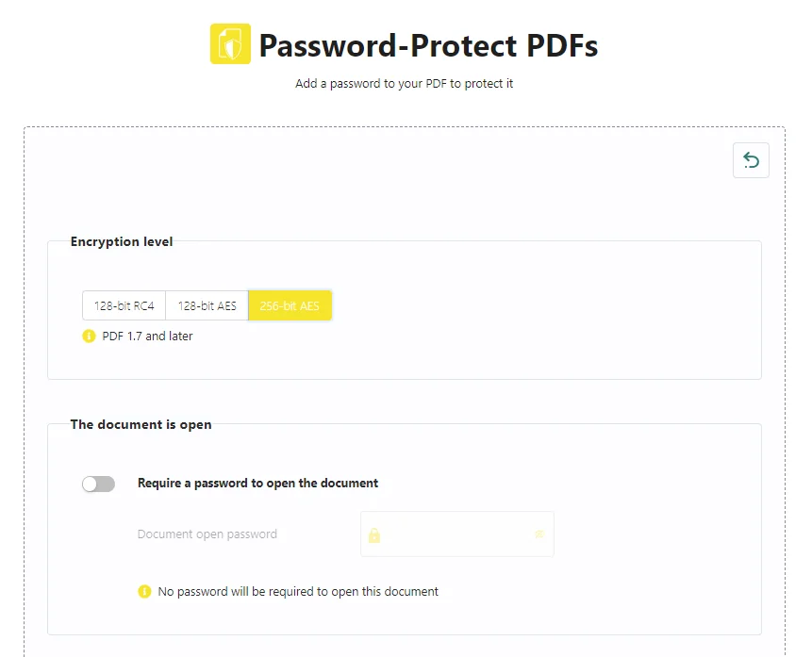Screen dimensions: 812x657
Task: Click the Encryption level section heading
Action: pyautogui.click(x=121, y=241)
